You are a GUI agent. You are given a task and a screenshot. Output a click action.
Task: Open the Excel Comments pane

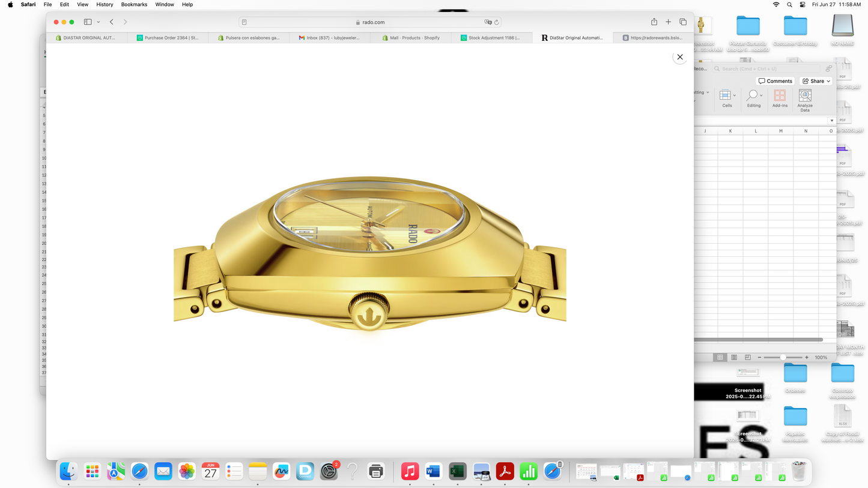click(775, 81)
